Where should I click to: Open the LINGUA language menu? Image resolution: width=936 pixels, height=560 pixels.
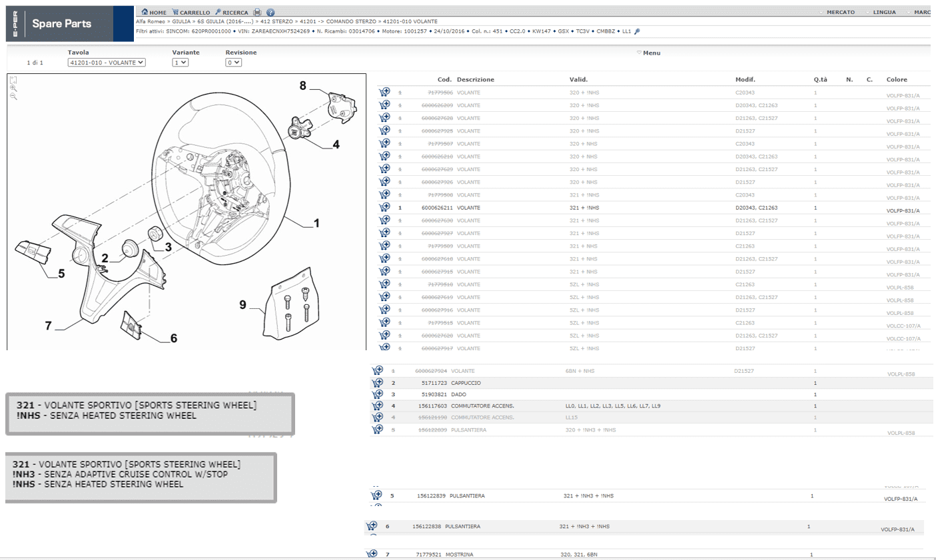(x=881, y=12)
